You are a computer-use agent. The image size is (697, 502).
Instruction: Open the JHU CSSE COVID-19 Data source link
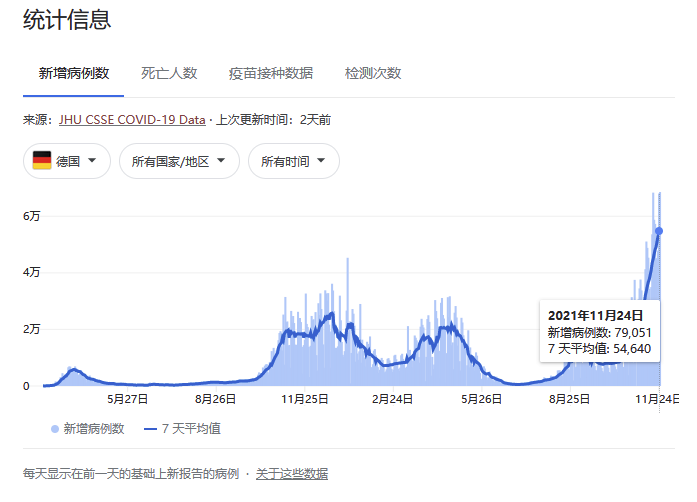coord(132,120)
